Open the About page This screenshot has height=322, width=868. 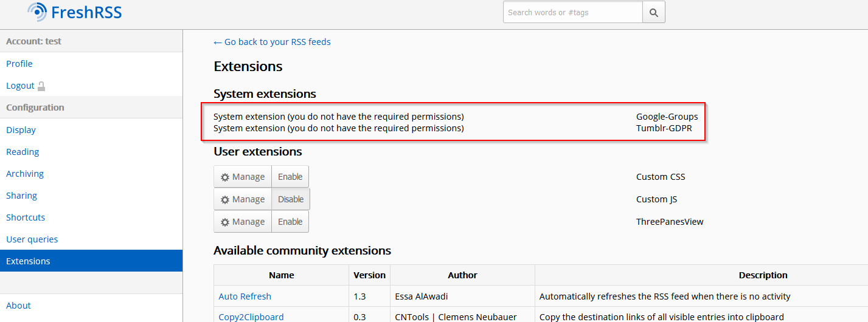[18, 306]
